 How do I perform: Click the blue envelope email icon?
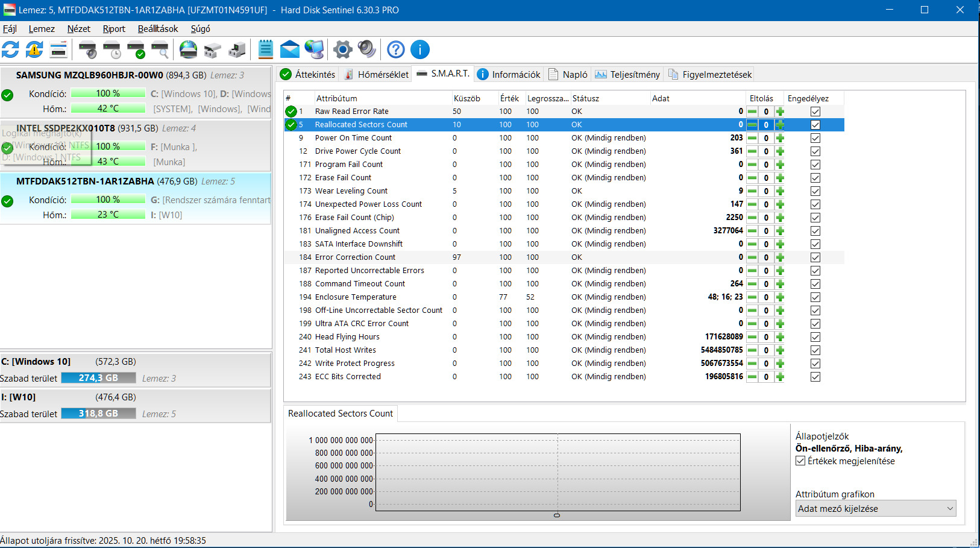tap(290, 49)
